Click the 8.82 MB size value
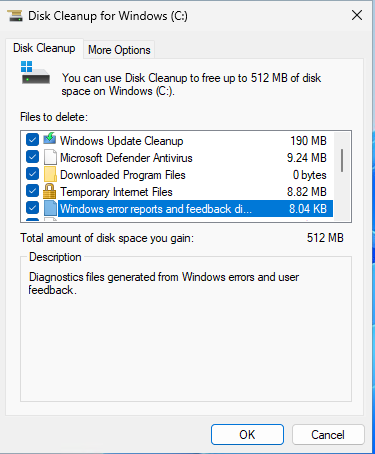This screenshot has height=454, width=375. point(307,192)
